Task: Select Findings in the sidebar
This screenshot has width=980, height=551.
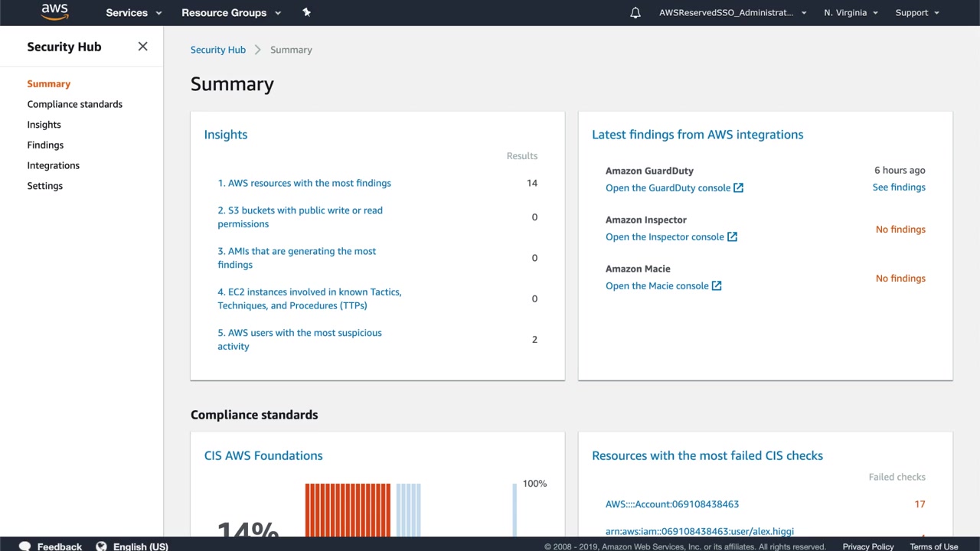Action: (45, 145)
